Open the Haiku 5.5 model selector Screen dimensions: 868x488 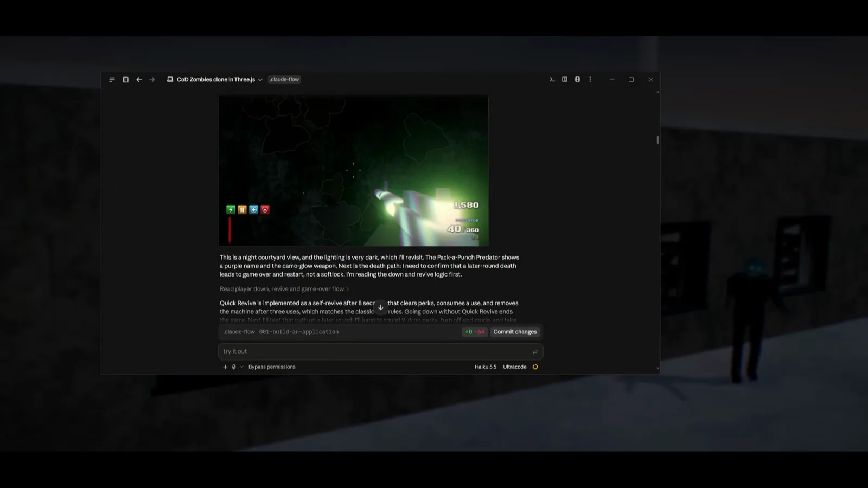[486, 367]
